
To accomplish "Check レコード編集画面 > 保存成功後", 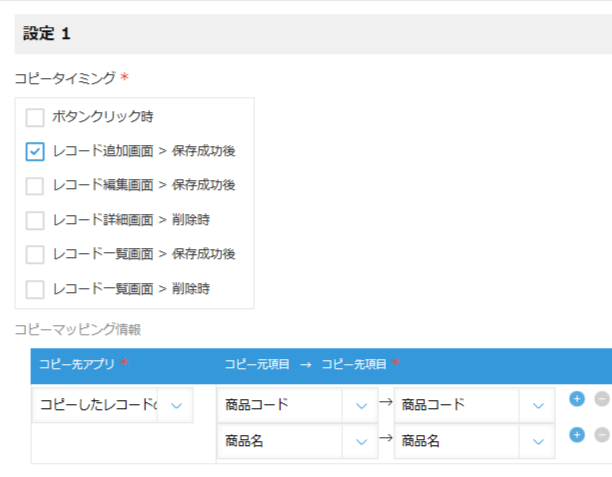I will 35,186.
